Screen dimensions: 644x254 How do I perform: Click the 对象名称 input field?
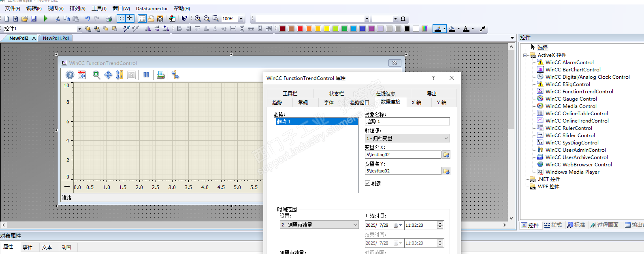(407, 121)
